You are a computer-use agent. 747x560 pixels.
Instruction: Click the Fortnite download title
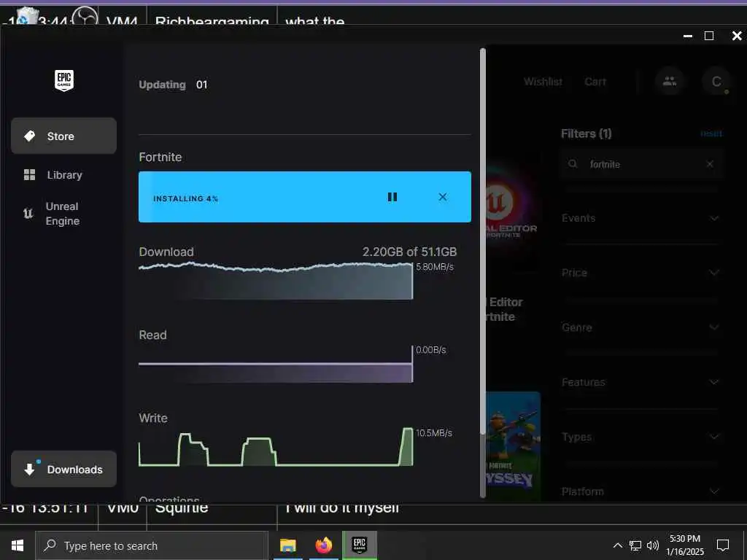[x=160, y=157]
